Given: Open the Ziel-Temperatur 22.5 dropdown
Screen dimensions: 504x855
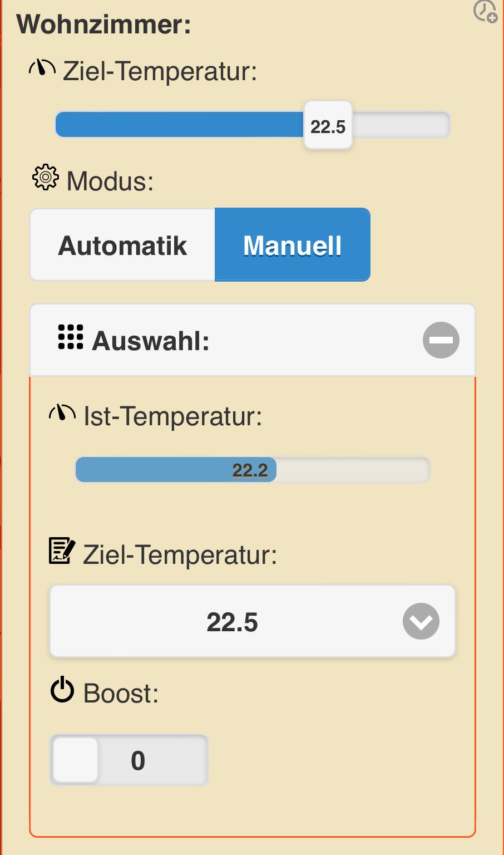Looking at the screenshot, I should (253, 621).
